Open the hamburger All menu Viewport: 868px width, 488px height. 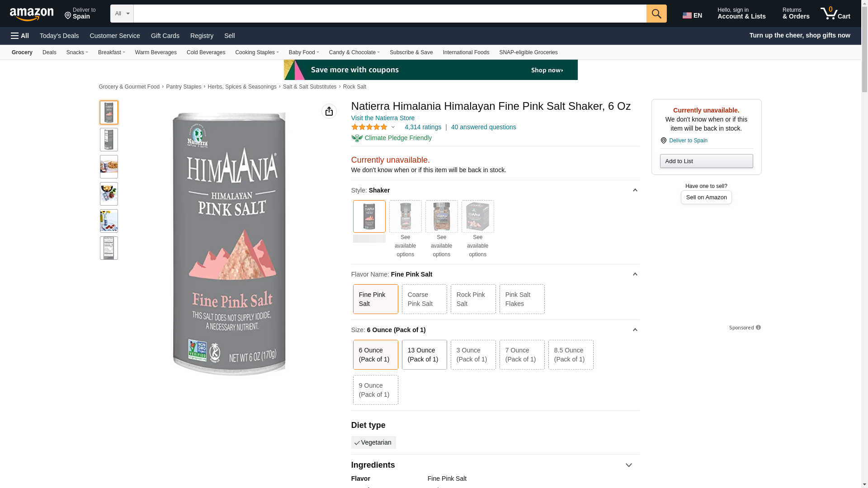coord(20,36)
